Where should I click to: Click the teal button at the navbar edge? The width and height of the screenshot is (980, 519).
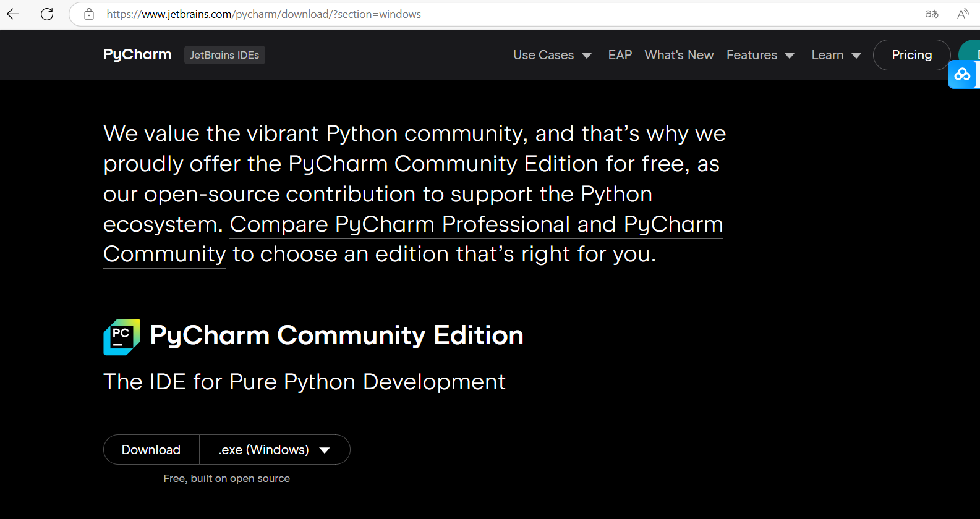point(969,51)
